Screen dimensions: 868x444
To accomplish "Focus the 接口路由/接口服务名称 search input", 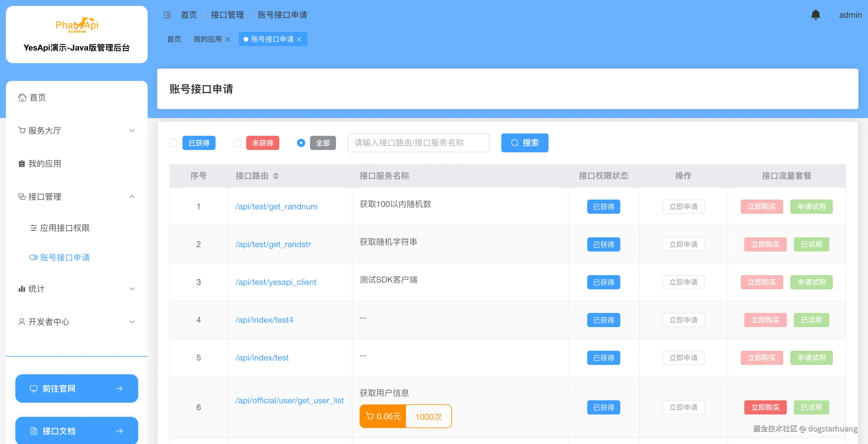I will 418,143.
